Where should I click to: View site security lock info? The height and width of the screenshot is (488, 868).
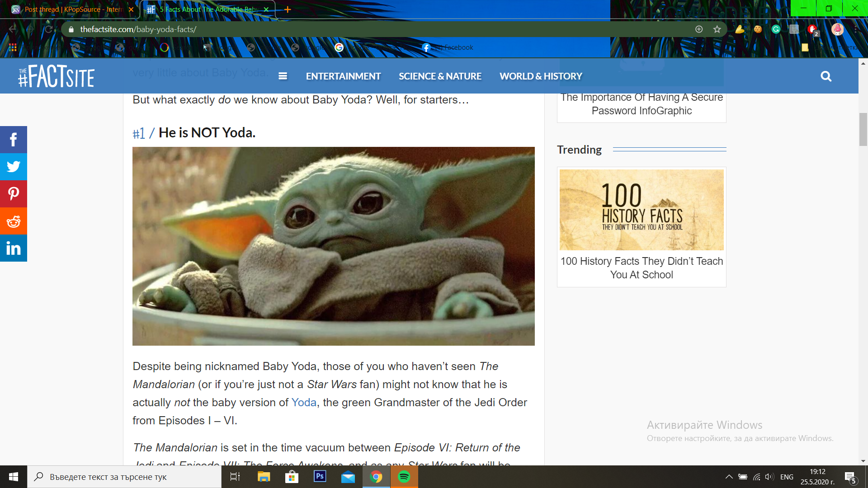coord(71,29)
